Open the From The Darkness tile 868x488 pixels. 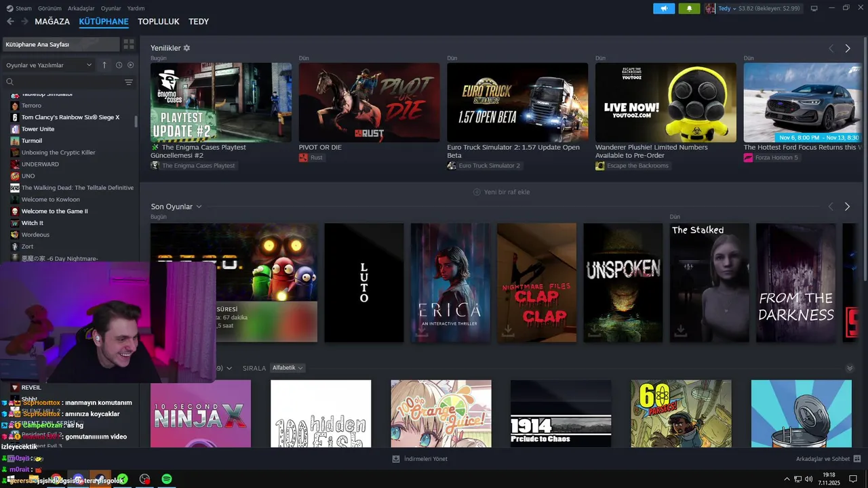point(796,283)
